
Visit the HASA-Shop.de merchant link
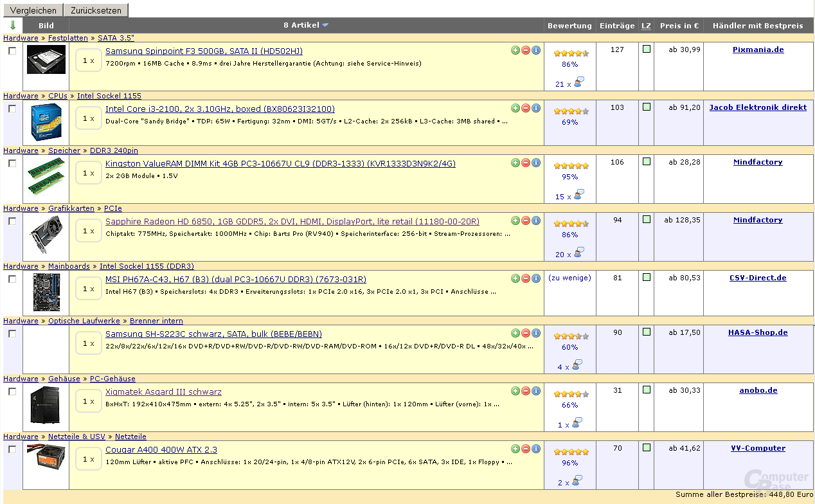coord(758,332)
